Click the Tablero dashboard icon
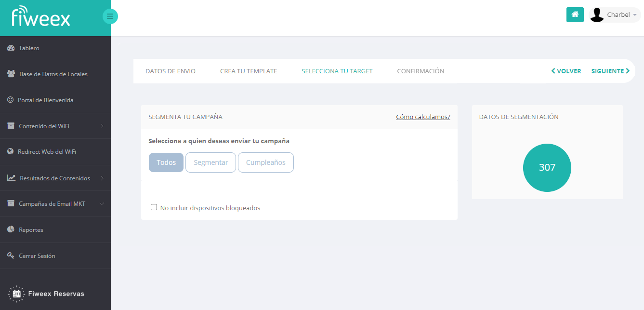 [x=11, y=48]
